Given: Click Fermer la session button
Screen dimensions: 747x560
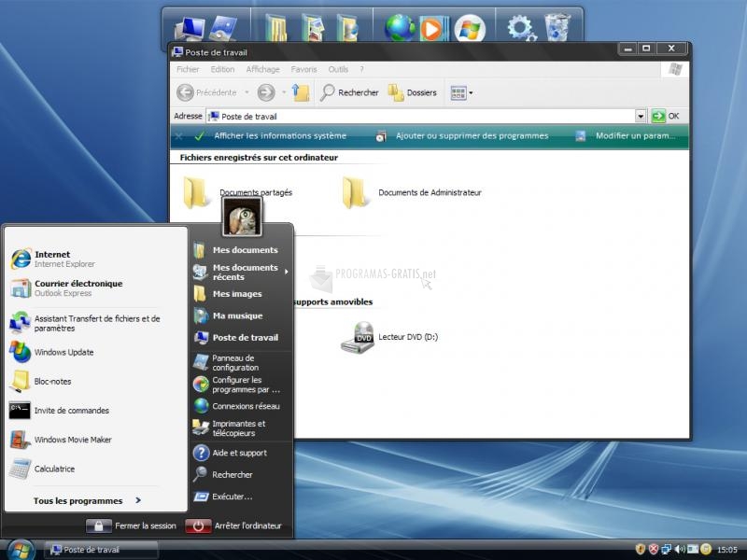Looking at the screenshot, I should point(131,525).
